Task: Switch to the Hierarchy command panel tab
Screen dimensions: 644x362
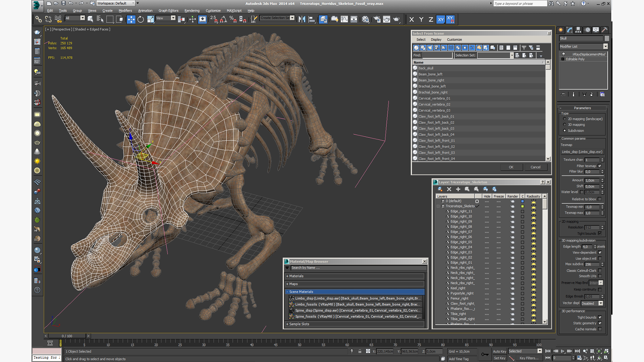Action: pos(578,30)
